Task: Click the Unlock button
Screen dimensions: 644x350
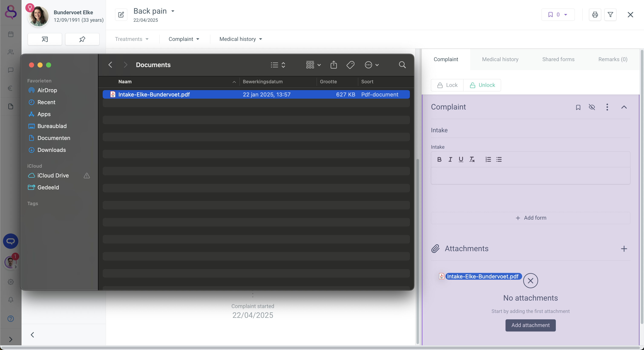Action: [x=482, y=85]
